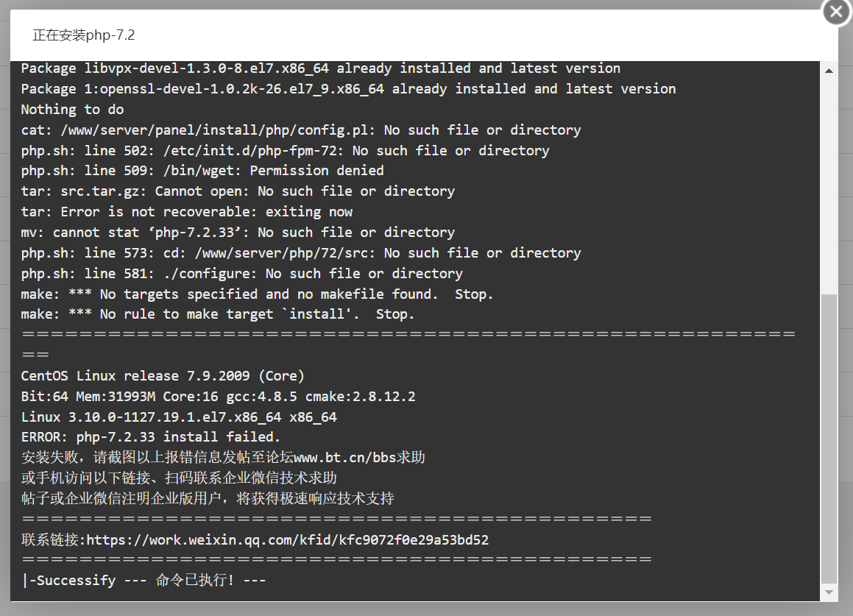The image size is (853, 616).
Task: Click the '或手机访问以下链接' line
Action: (x=179, y=478)
